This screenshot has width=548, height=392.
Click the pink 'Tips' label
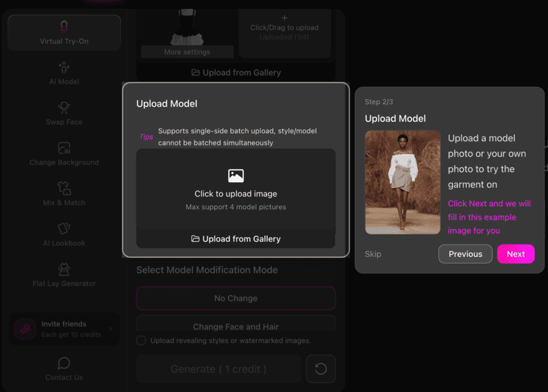[147, 137]
